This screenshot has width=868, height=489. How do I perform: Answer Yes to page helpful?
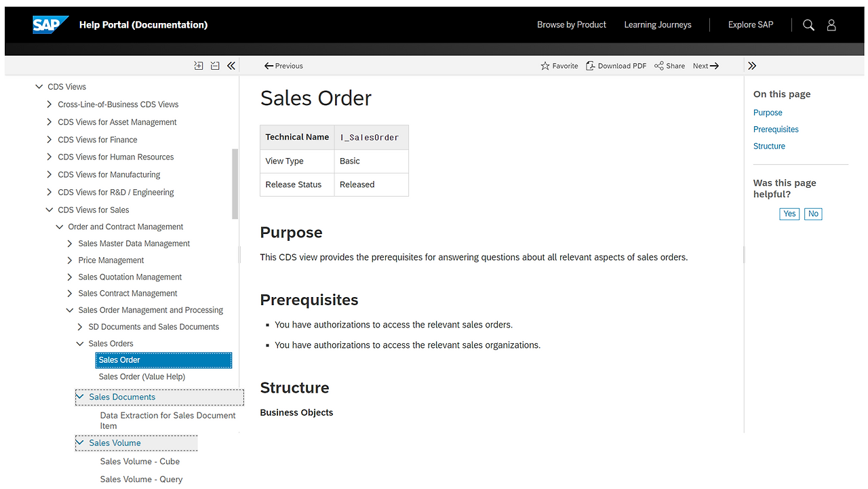click(x=789, y=214)
